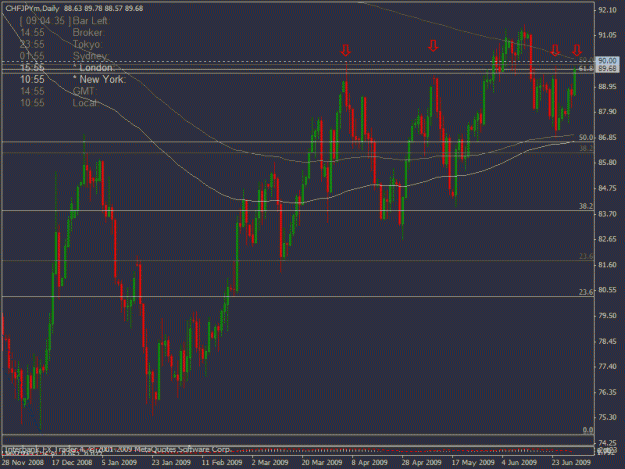Click the highlighted 90.00 price level tag

607,61
